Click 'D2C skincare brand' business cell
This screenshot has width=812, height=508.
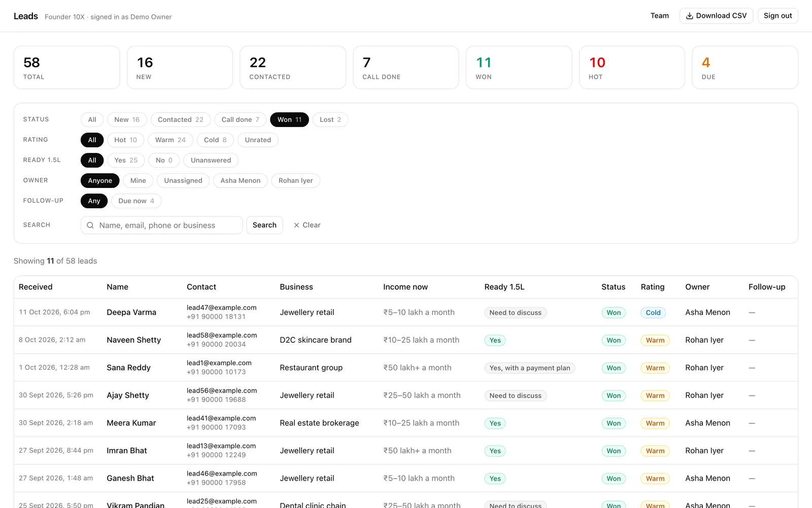point(316,340)
